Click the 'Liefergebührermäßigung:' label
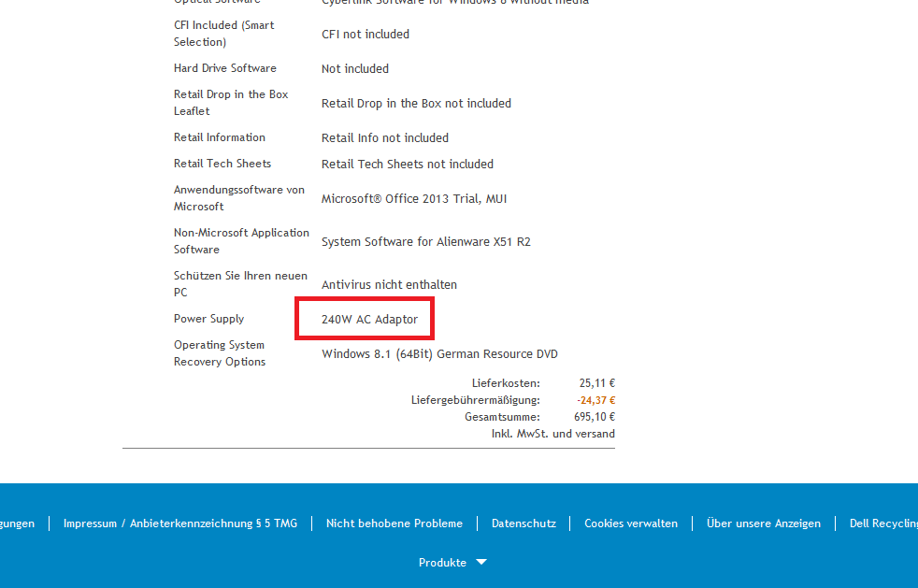Viewport: 918px width, 588px height. pos(475,400)
